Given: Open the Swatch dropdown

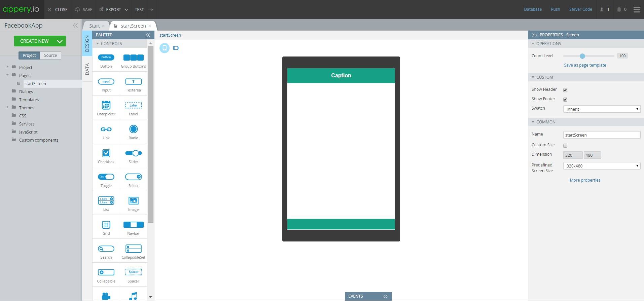Looking at the screenshot, I should coord(601,109).
